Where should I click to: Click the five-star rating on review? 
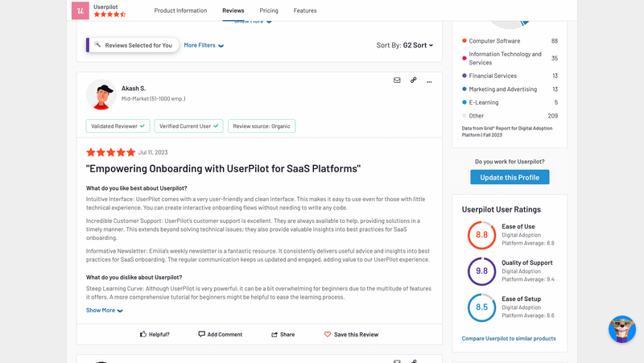(110, 152)
